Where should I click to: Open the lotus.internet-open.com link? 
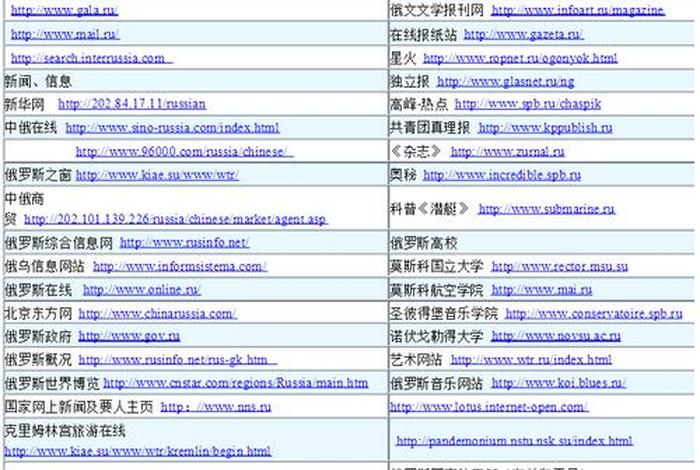pos(489,407)
